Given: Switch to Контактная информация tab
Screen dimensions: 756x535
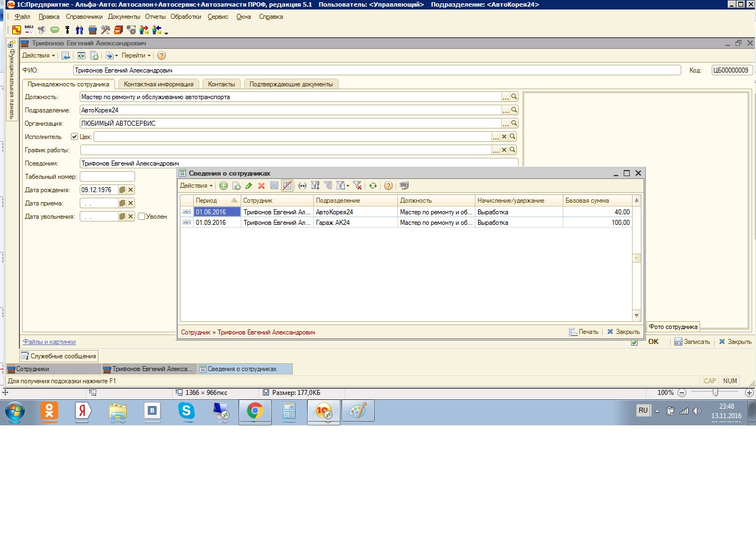Looking at the screenshot, I should (x=159, y=84).
